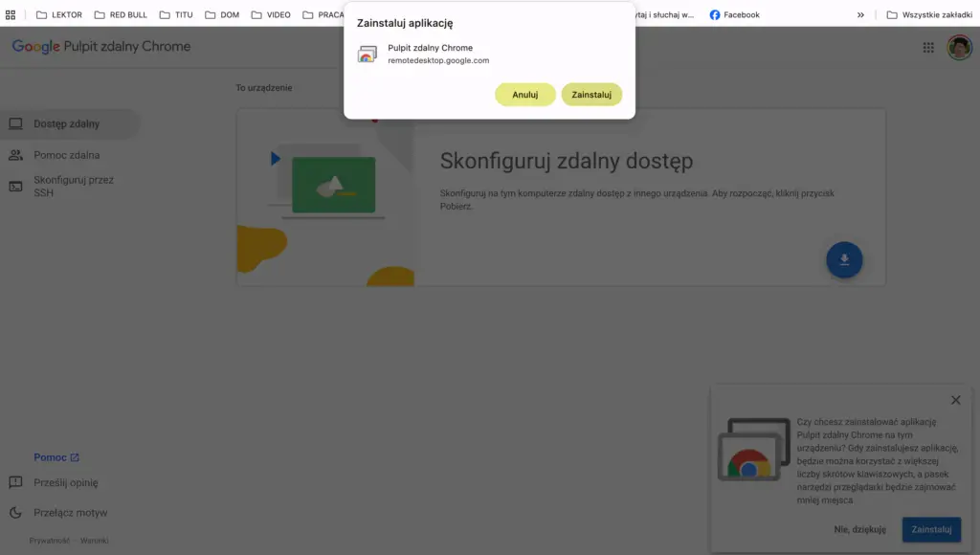Toggle theme with Przełącz motyw

(x=70, y=513)
